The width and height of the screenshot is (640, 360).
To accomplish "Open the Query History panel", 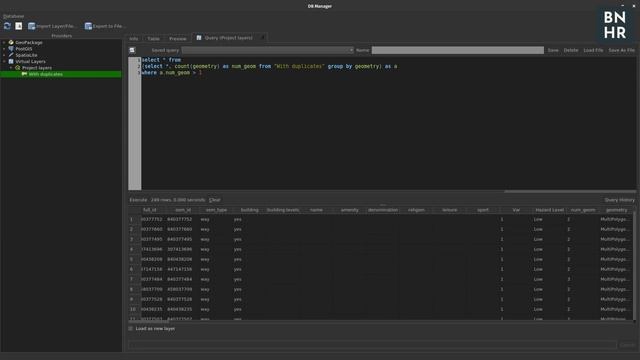I will pos(620,200).
